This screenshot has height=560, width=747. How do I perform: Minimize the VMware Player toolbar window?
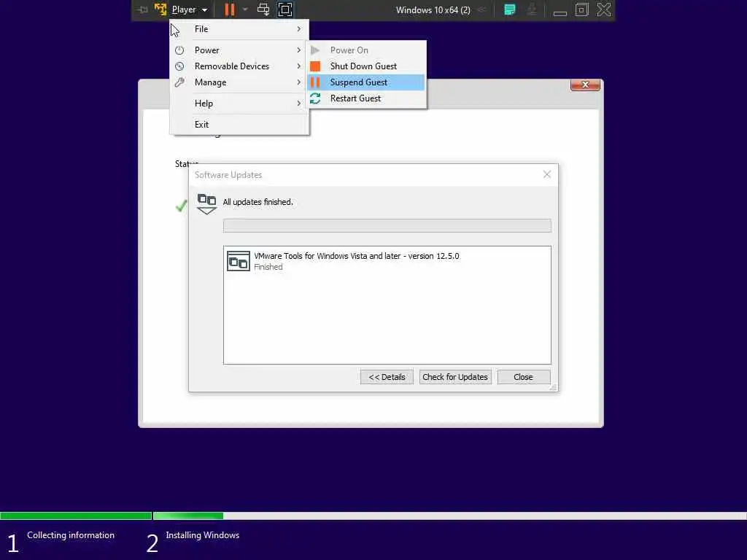coord(560,13)
